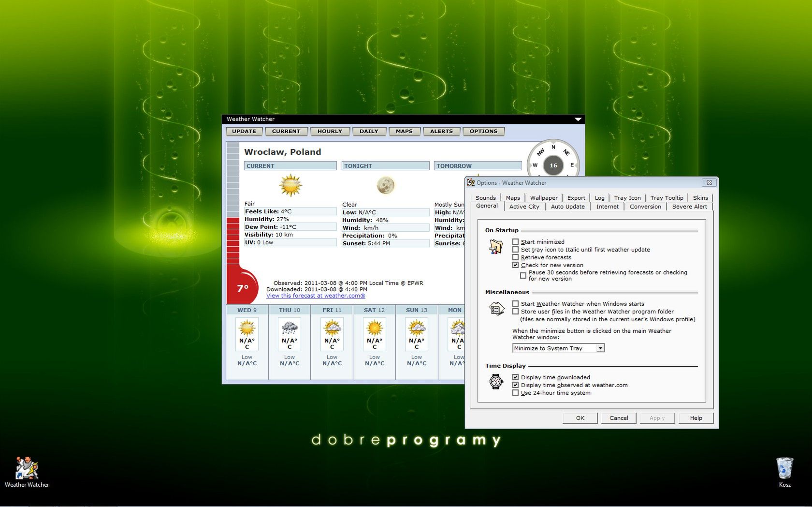Click the OPTIONS toolbar button
This screenshot has height=507, width=812.
pyautogui.click(x=483, y=131)
